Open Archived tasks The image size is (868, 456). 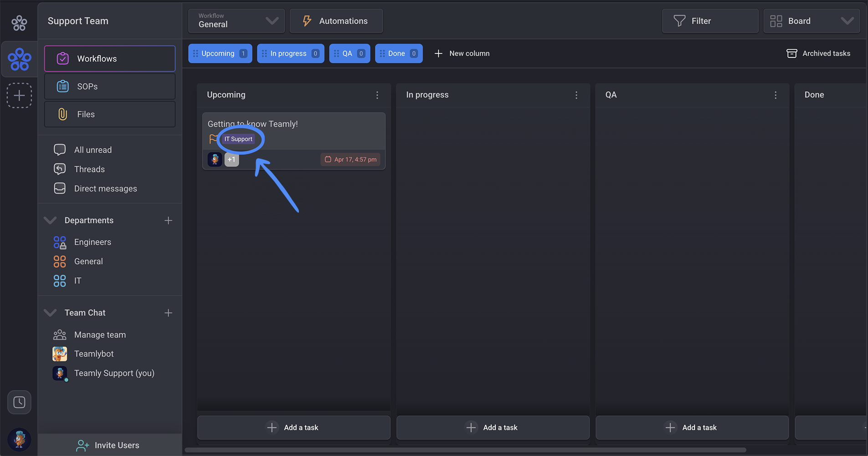tap(818, 53)
